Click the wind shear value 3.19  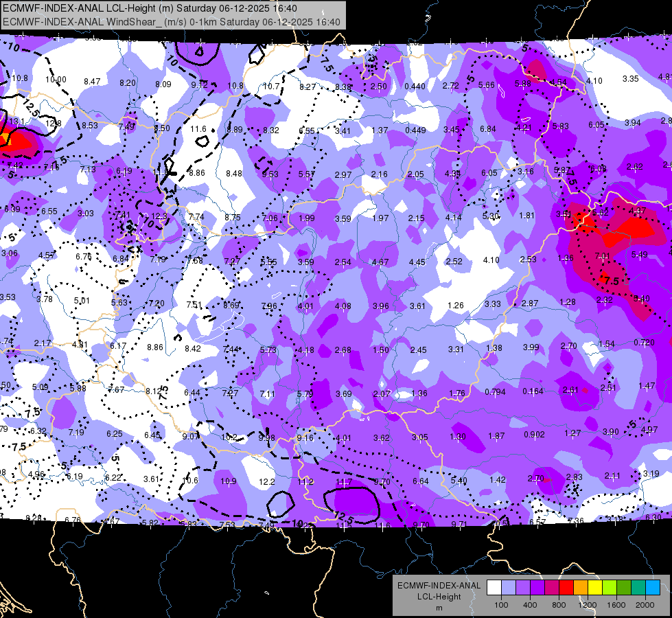tap(651, 474)
